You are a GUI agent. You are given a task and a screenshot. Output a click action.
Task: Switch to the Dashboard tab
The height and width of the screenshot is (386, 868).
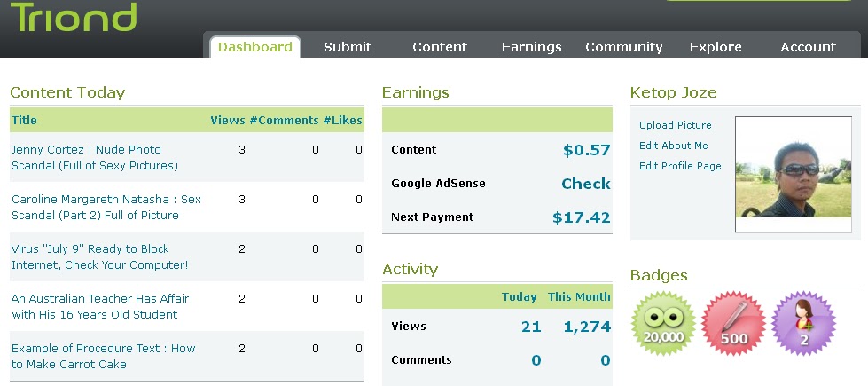(254, 47)
